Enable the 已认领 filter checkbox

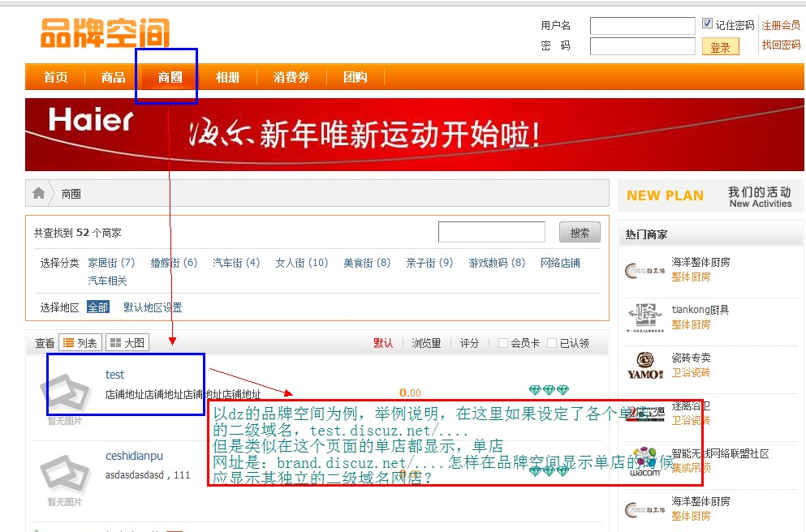pos(552,343)
